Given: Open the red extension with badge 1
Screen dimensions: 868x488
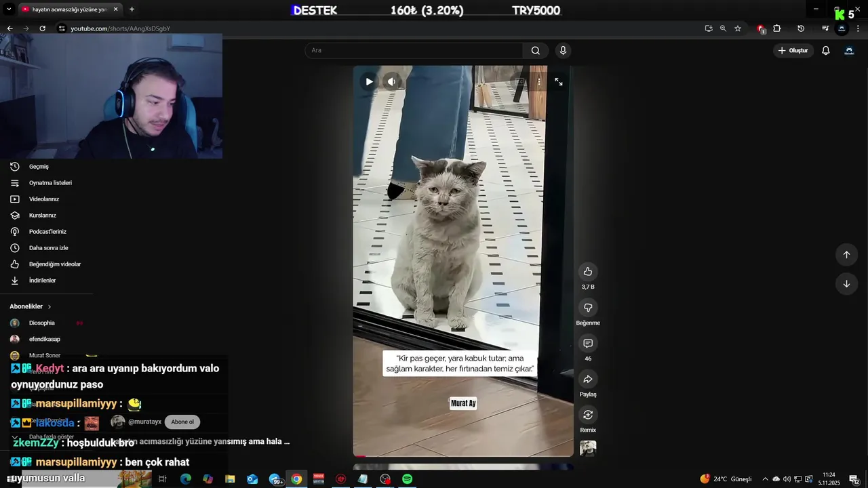Looking at the screenshot, I should (x=761, y=28).
